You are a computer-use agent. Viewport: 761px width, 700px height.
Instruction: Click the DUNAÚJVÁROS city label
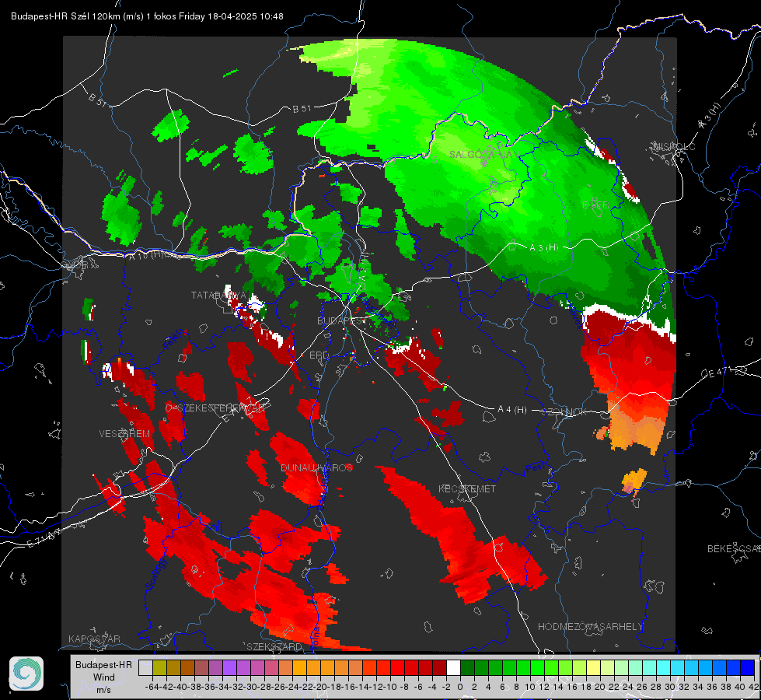(x=316, y=467)
